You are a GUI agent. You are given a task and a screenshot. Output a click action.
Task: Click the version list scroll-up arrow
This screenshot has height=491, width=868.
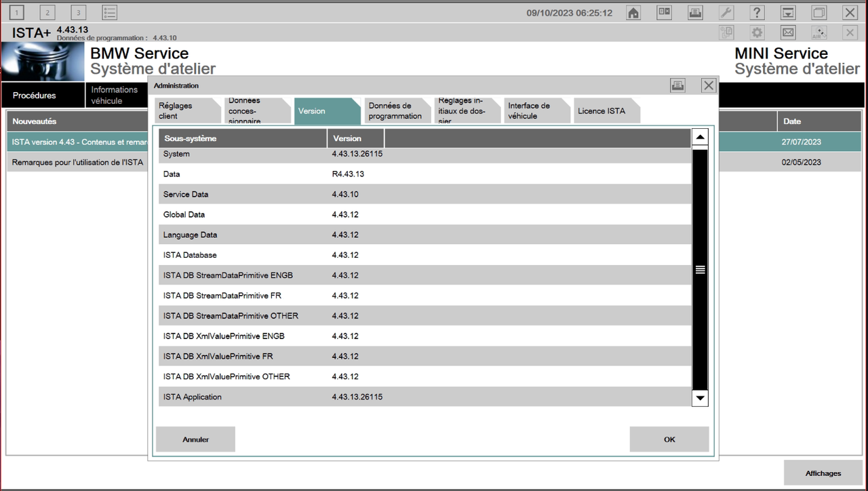(700, 138)
